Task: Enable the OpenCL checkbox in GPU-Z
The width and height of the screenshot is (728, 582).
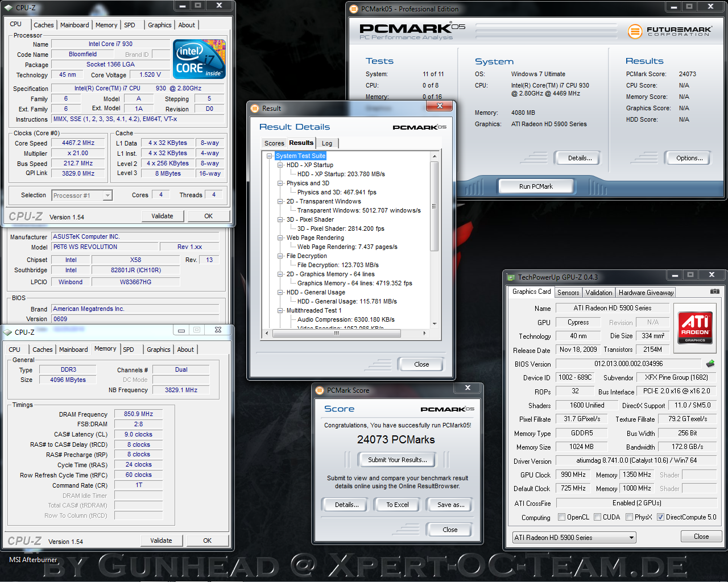Action: tap(561, 517)
